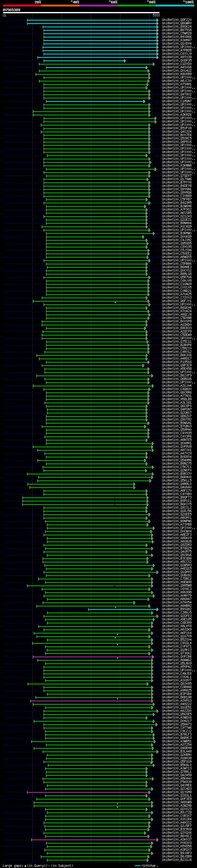Select hit label UniRef100_Q92RG6
The height and width of the screenshot is (868, 197).
[x=177, y=555]
